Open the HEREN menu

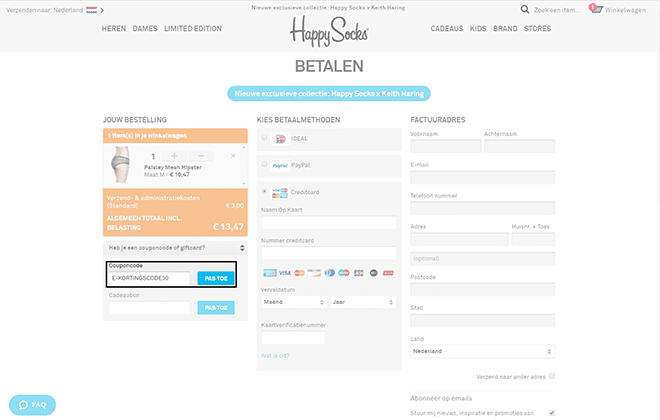coord(114,29)
